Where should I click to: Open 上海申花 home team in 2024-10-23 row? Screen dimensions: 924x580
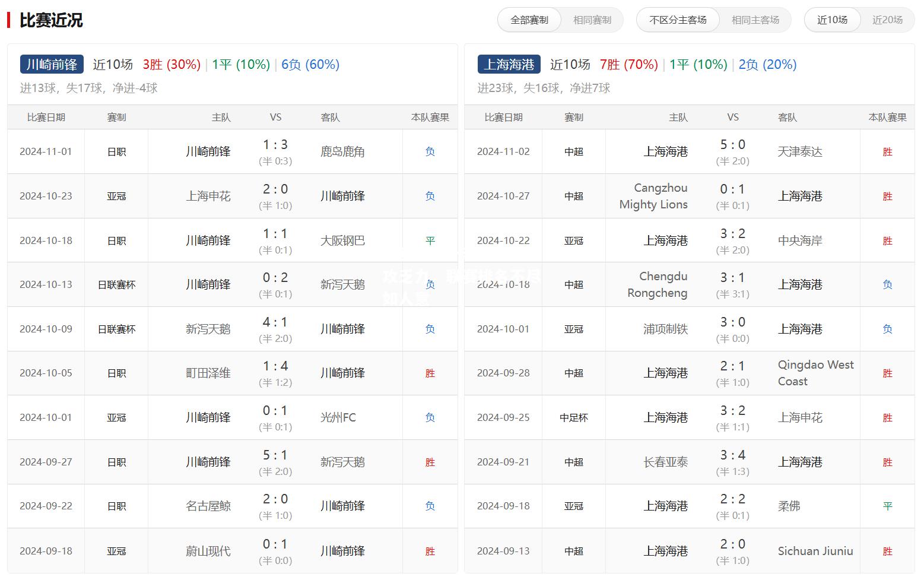tap(208, 196)
